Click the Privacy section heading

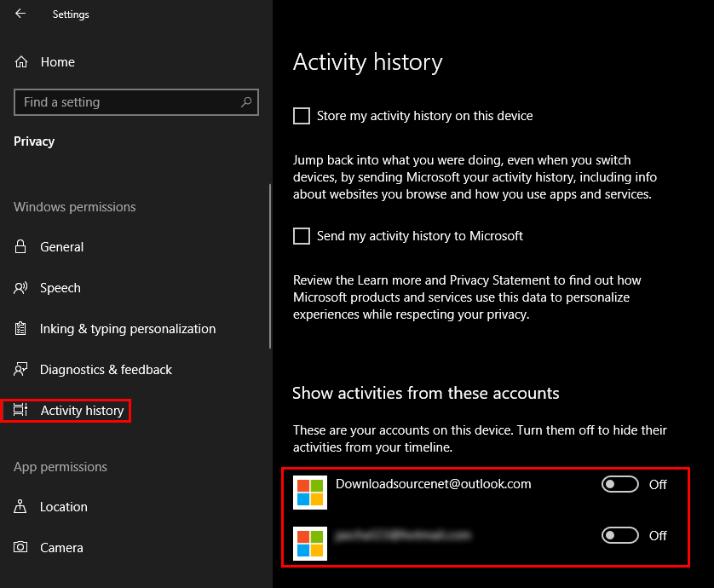[x=34, y=141]
